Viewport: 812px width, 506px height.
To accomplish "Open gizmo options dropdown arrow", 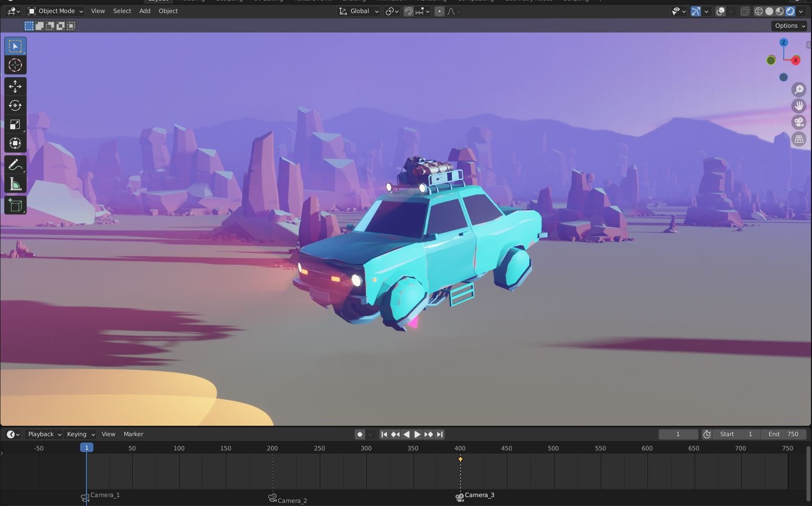I will (706, 11).
